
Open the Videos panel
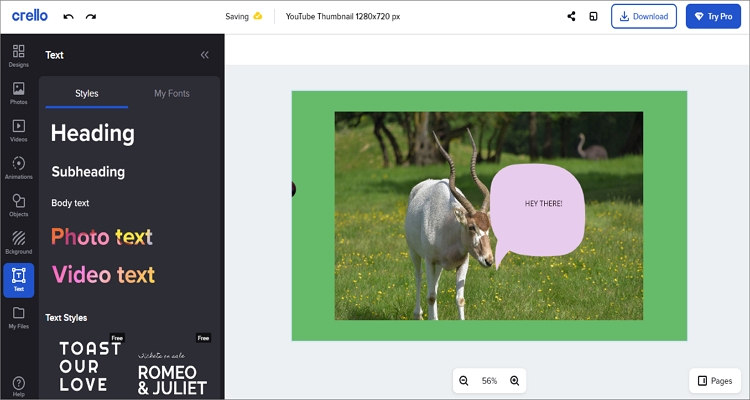click(19, 130)
